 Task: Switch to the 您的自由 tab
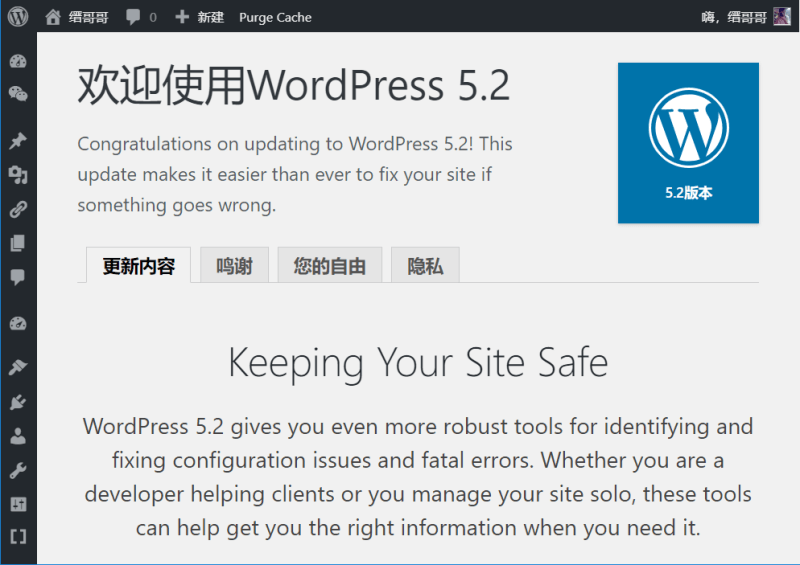point(329,267)
